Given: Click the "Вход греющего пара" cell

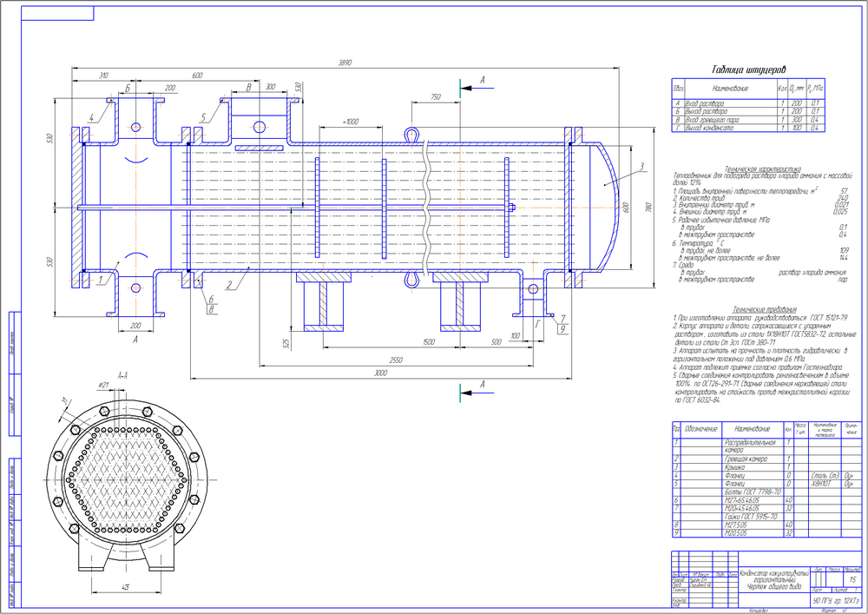Looking at the screenshot, I should pos(712,120).
